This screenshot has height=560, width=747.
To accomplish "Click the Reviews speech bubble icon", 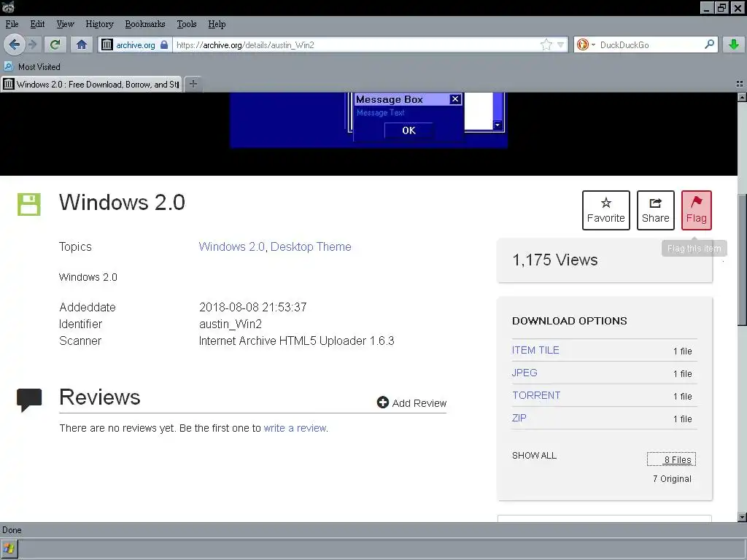I will [x=29, y=400].
